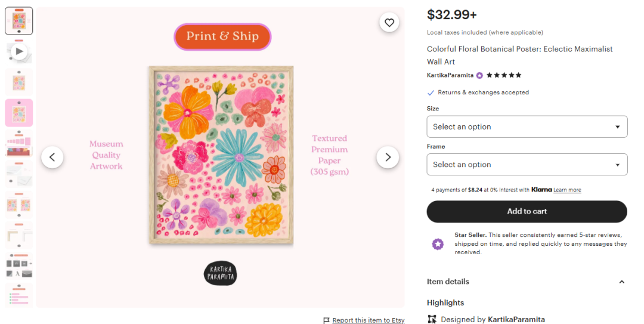Open the Size dropdown
The image size is (644, 324).
click(527, 126)
